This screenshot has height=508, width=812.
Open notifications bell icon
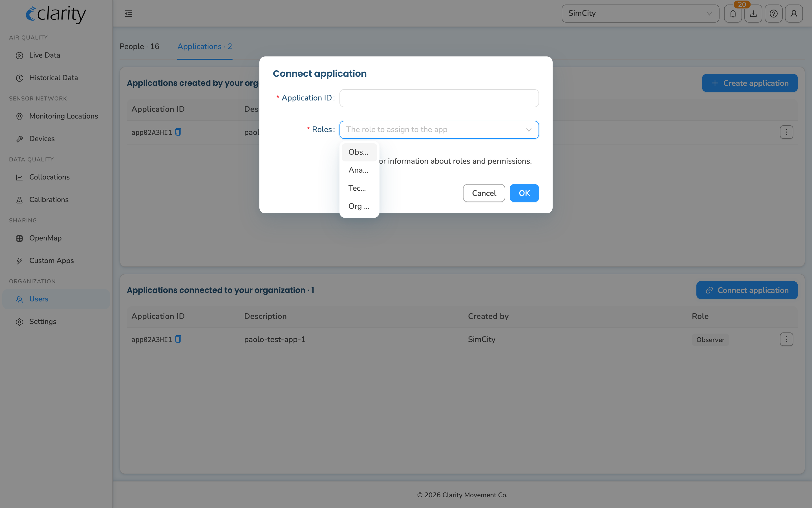pyautogui.click(x=733, y=14)
